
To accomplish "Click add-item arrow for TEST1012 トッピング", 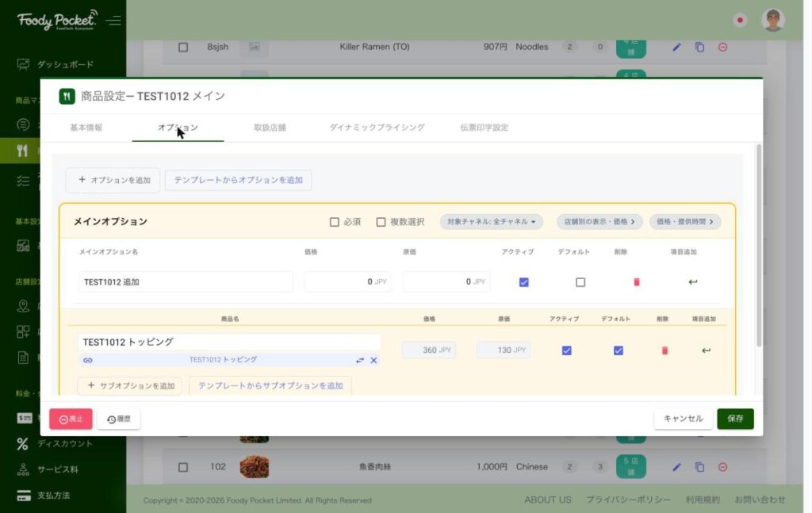I will tap(706, 350).
